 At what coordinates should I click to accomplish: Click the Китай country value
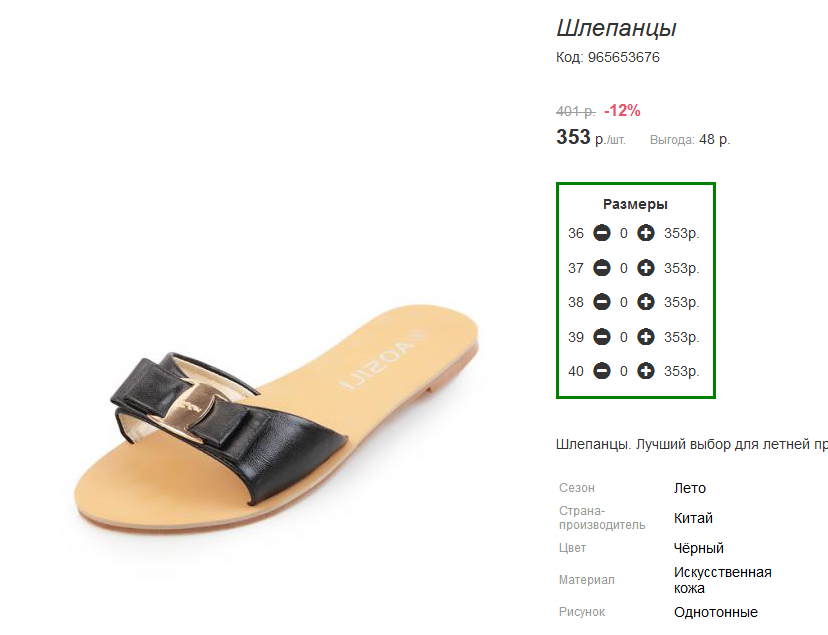(x=693, y=518)
